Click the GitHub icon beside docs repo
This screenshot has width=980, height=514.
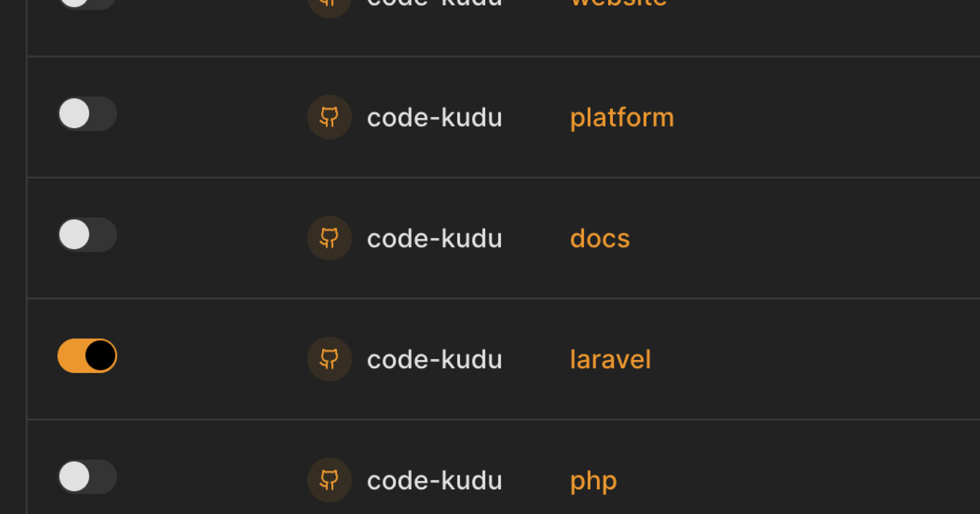point(329,237)
